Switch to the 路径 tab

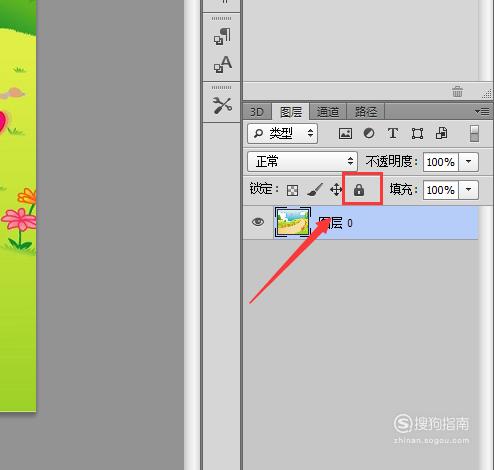(x=366, y=112)
